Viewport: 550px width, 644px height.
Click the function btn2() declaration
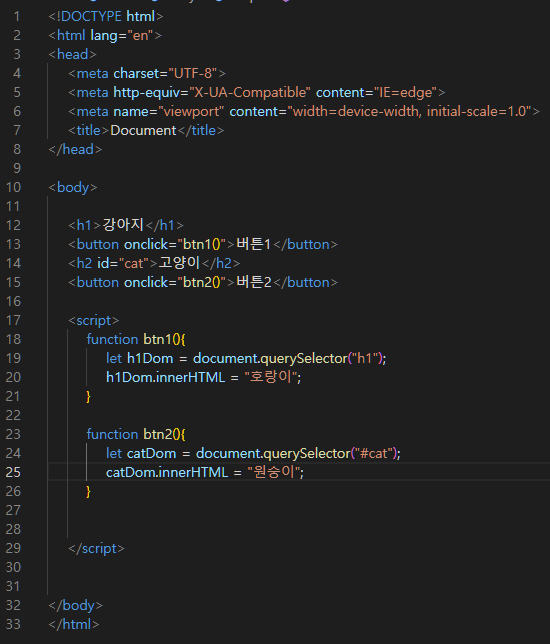(136, 434)
